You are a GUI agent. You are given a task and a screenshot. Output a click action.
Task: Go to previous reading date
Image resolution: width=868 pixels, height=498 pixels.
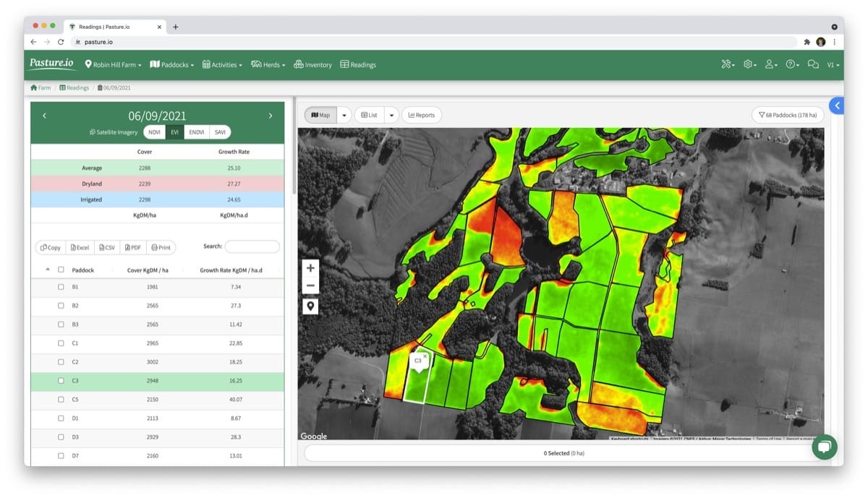[x=44, y=116]
